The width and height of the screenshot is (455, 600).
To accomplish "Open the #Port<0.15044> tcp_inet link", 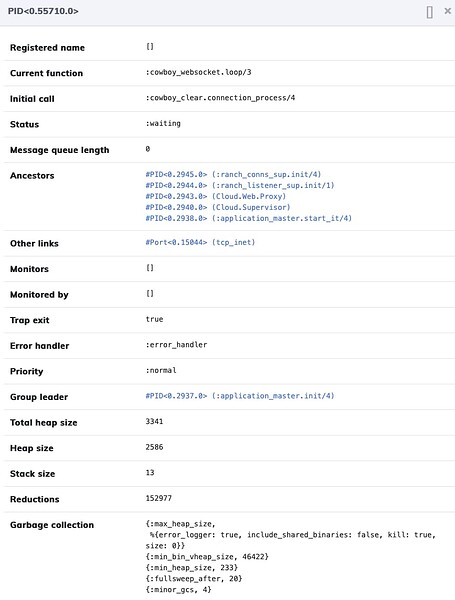I will (x=200, y=242).
